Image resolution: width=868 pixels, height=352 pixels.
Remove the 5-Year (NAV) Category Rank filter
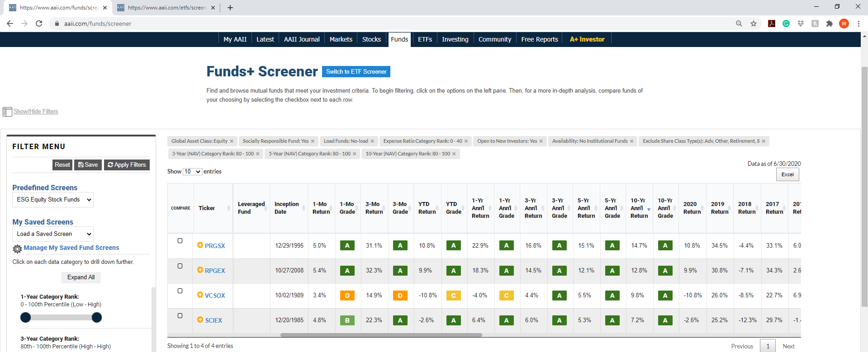pyautogui.click(x=354, y=154)
